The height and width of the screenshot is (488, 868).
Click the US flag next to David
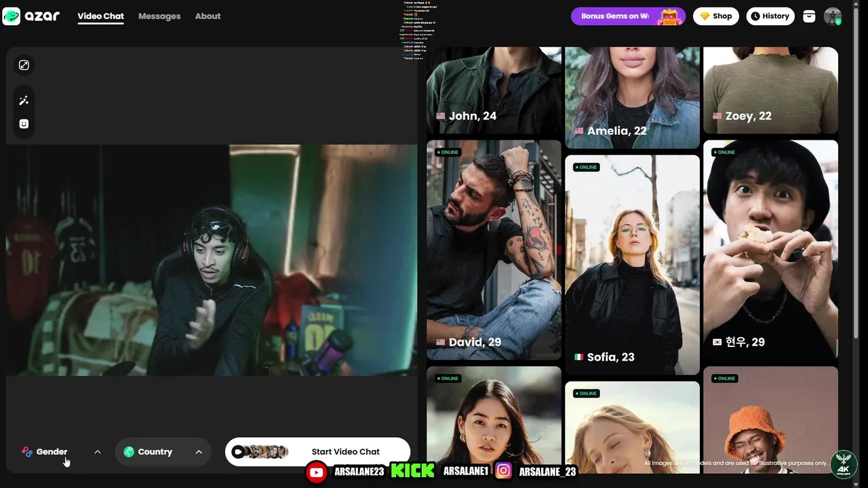pos(441,342)
